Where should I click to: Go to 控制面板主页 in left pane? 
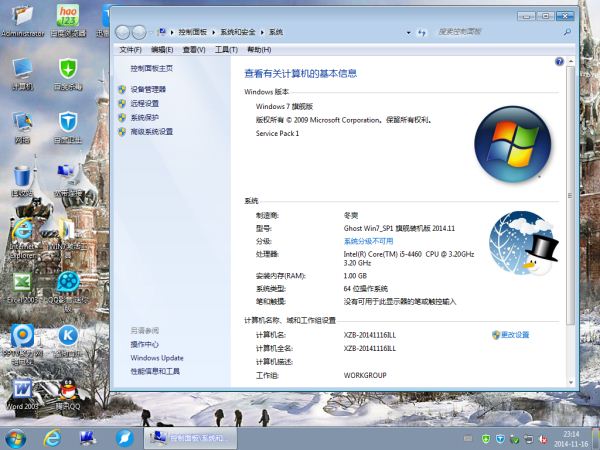tap(152, 68)
